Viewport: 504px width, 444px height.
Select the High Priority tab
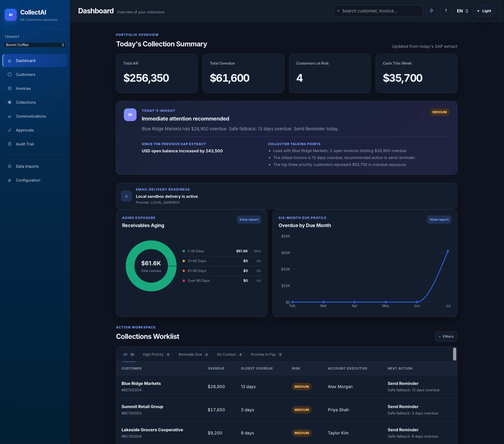click(x=157, y=355)
